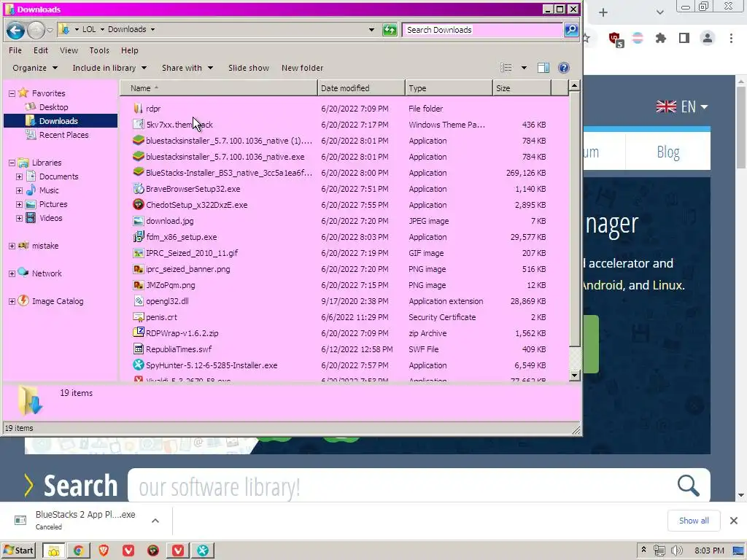Image resolution: width=747 pixels, height=560 pixels.
Task: Click the Back navigation arrow in Explorer
Action: point(15,31)
